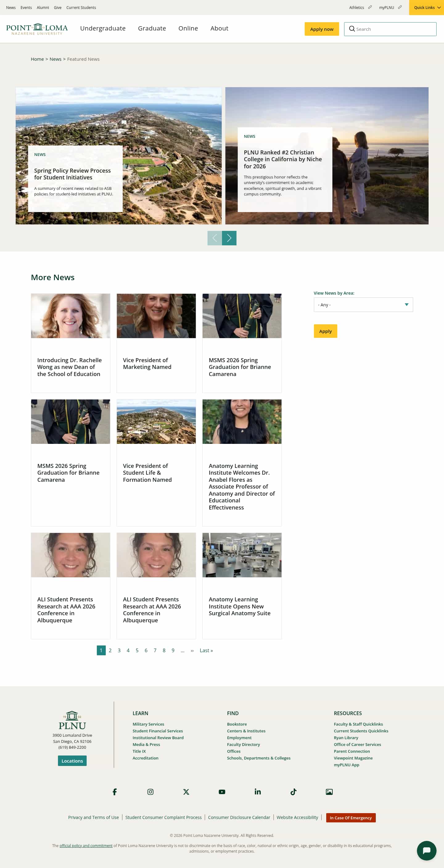The width and height of the screenshot is (444, 868).
Task: Open Student Financial Services footer link
Action: tap(158, 731)
